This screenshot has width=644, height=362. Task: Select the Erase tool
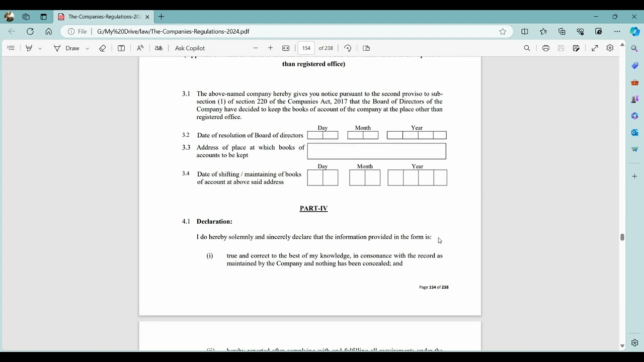[x=103, y=48]
